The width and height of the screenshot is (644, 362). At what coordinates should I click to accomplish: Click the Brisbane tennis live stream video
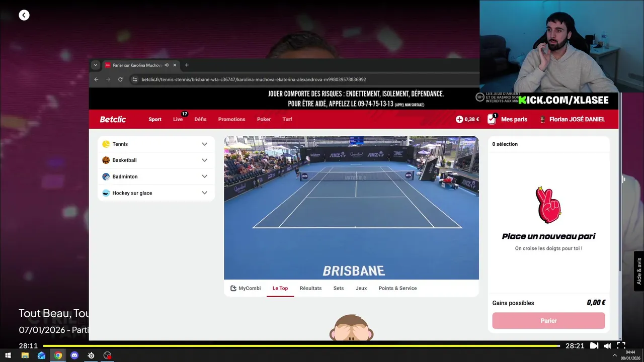click(x=351, y=208)
